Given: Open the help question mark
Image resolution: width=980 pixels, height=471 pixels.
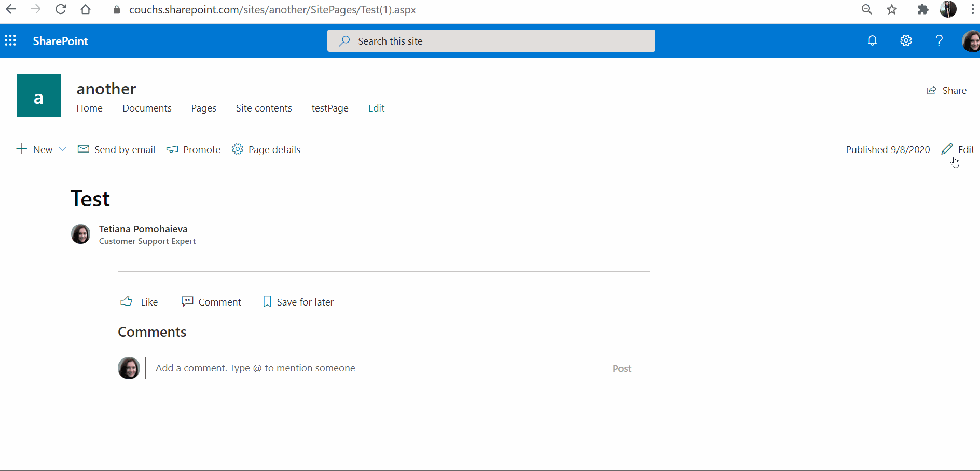Looking at the screenshot, I should click(x=939, y=40).
